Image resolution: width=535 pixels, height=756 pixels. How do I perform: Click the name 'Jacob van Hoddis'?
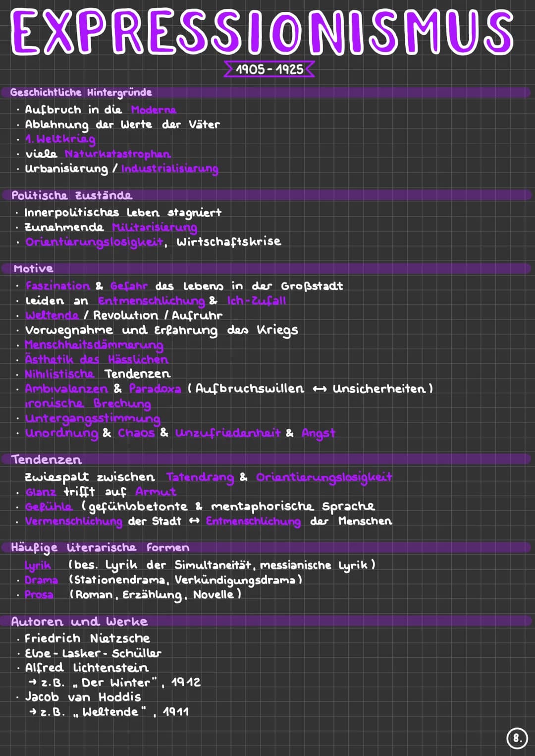click(x=83, y=698)
